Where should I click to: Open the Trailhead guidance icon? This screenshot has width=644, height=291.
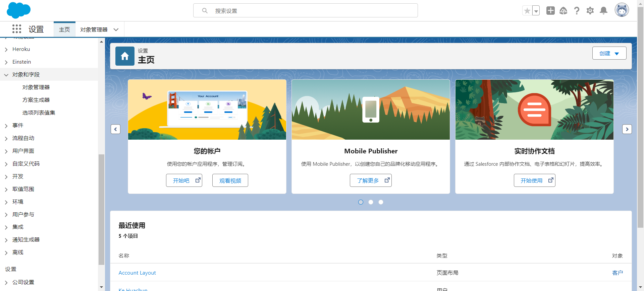(563, 11)
